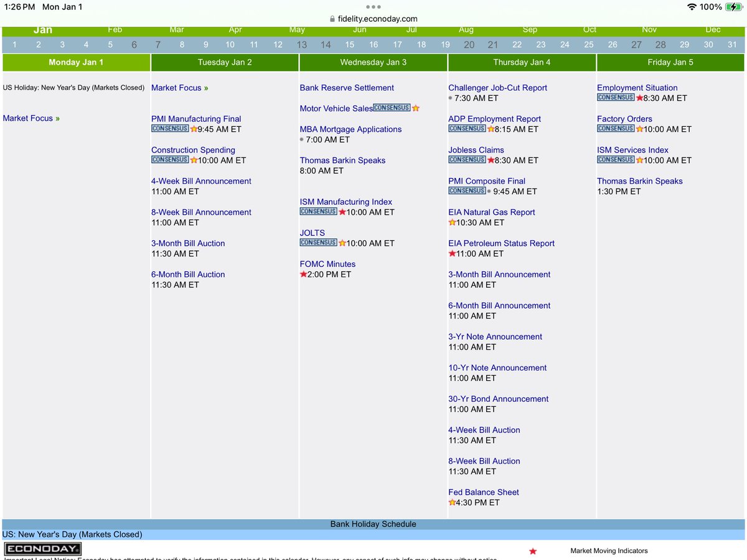Click the star beside EIA Petroleum Status Report

(452, 253)
